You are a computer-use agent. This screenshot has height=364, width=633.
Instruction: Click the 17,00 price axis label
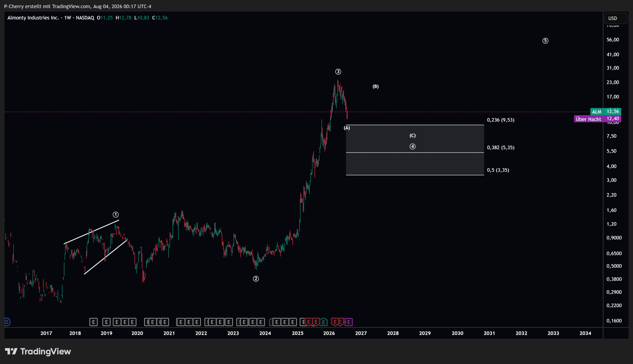coord(613,97)
